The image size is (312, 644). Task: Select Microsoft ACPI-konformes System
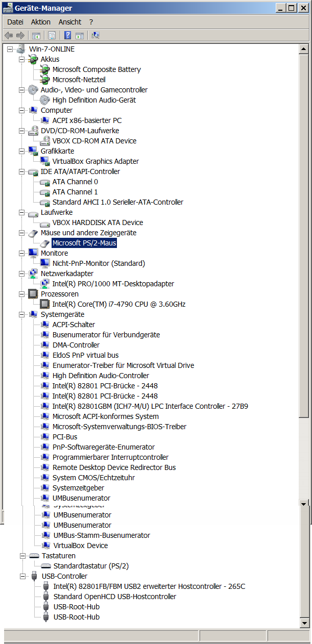[106, 416]
